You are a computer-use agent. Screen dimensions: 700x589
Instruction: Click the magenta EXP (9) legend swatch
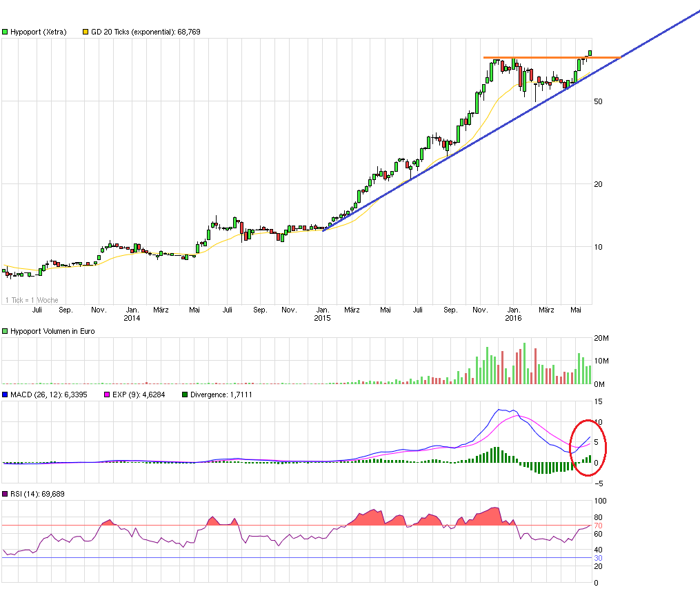click(x=107, y=395)
